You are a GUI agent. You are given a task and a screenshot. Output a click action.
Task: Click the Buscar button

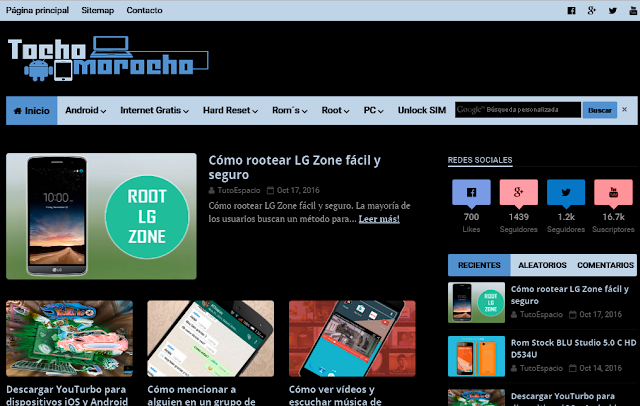point(600,110)
